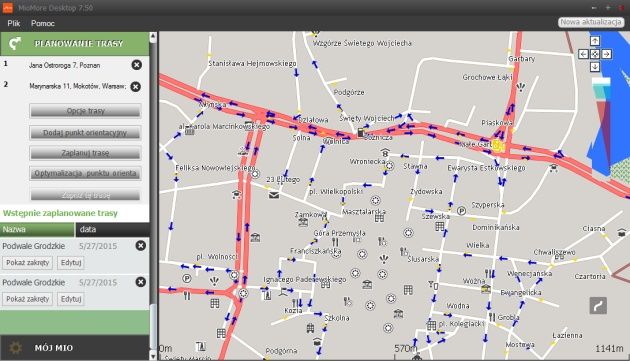
Task: Remove waypoint Jana Ostroroga 7, Poznan
Action: point(137,65)
